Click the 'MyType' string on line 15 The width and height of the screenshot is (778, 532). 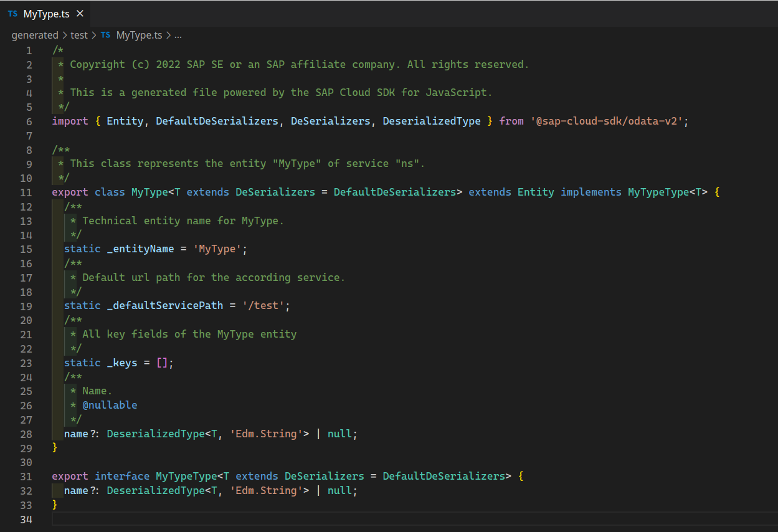[x=217, y=249]
